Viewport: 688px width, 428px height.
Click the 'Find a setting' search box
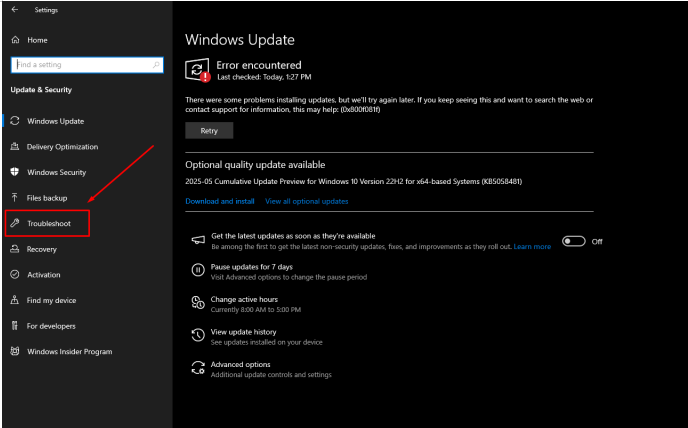(87, 65)
